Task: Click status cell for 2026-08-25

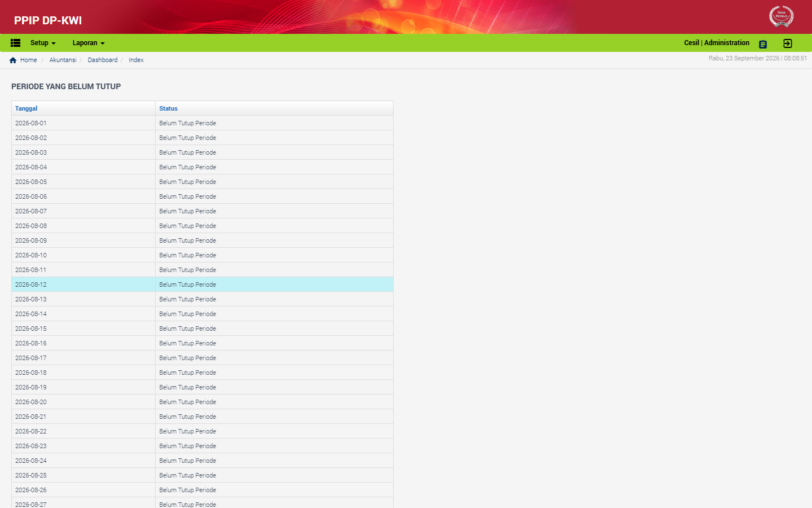Action: coord(274,475)
